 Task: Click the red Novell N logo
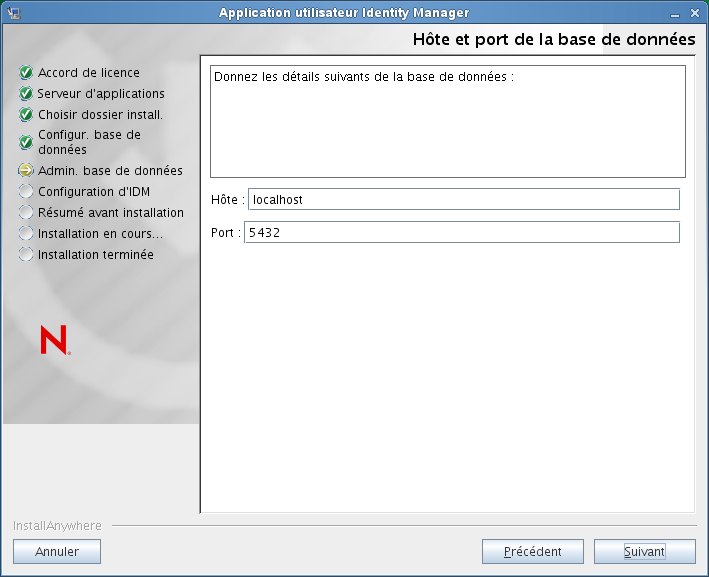[x=55, y=340]
